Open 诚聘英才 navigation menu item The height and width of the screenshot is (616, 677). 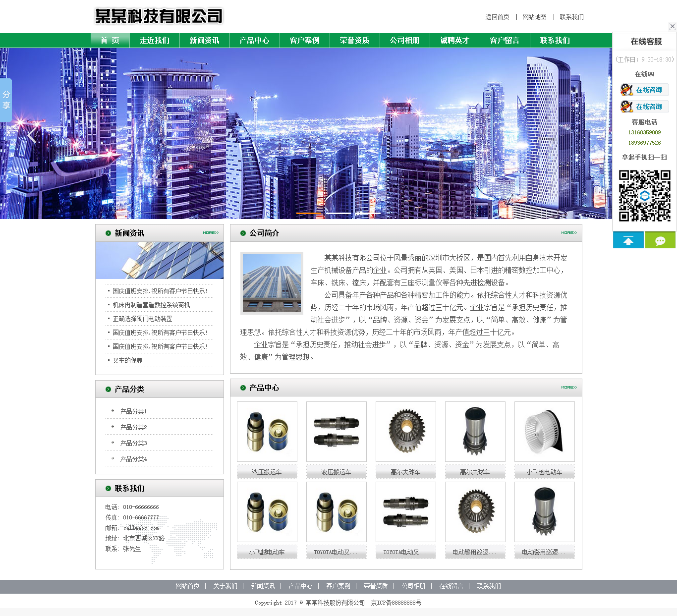tap(454, 40)
